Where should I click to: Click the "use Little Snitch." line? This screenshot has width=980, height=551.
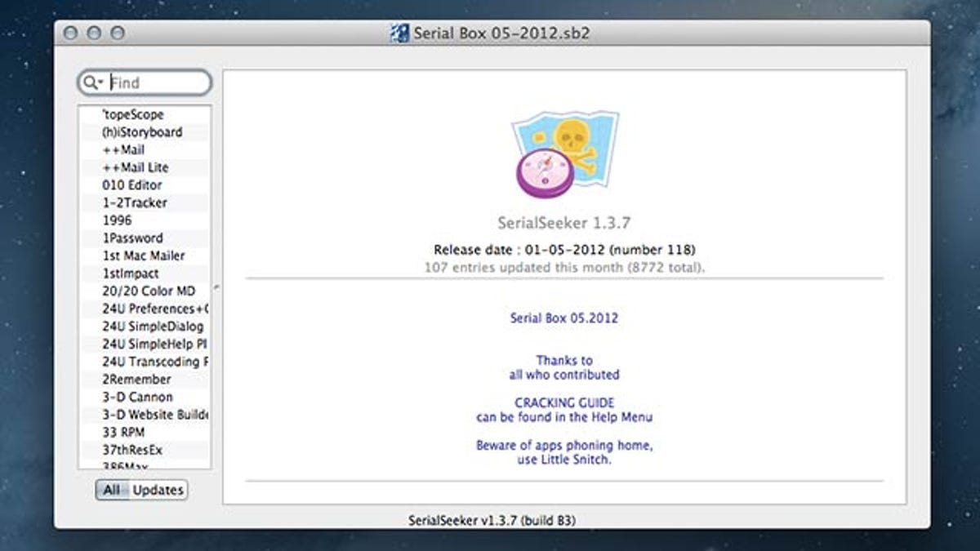coord(564,460)
